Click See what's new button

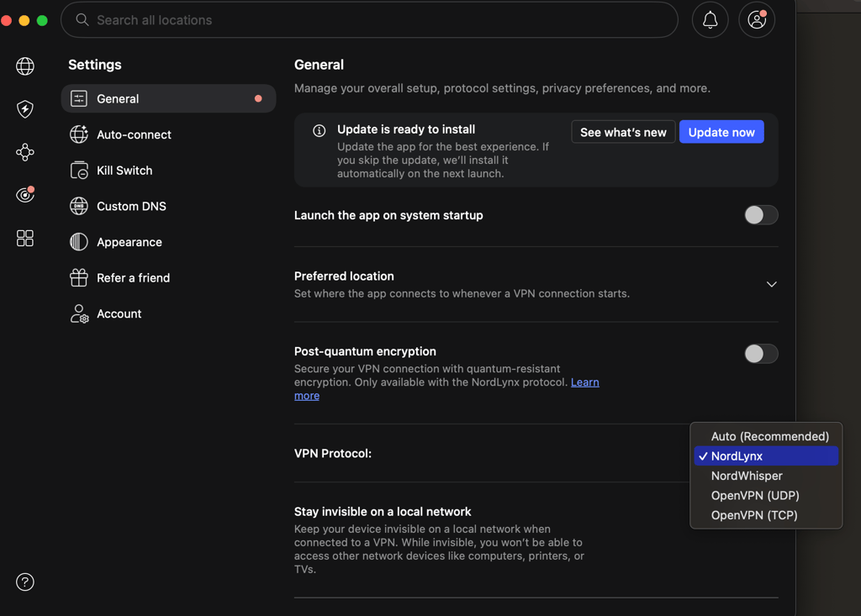[x=623, y=132]
